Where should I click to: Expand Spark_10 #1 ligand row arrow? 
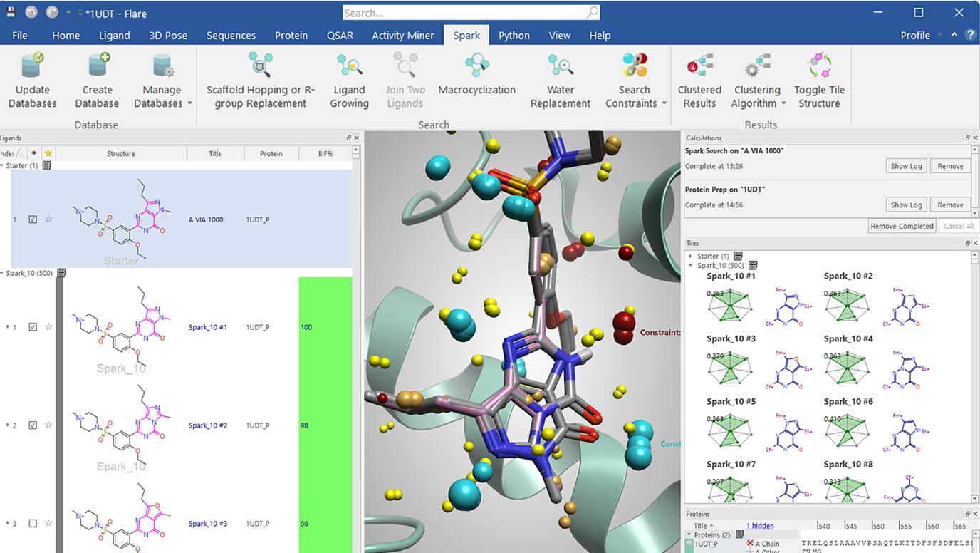8,327
